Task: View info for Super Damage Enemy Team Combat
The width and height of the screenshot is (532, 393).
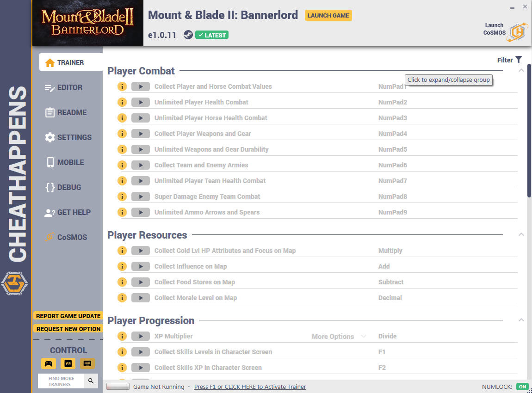Action: click(122, 196)
